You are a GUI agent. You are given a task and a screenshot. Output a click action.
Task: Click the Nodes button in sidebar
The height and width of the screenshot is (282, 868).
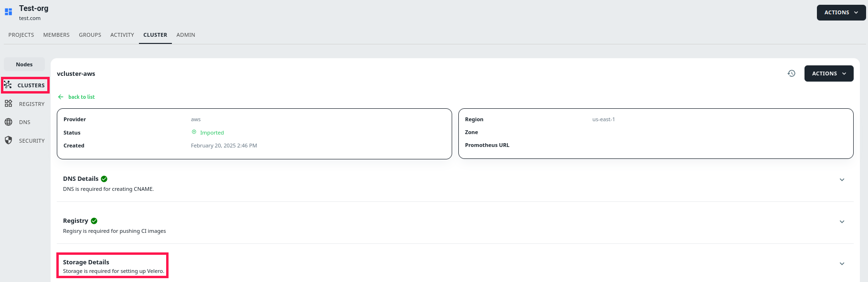click(x=24, y=64)
